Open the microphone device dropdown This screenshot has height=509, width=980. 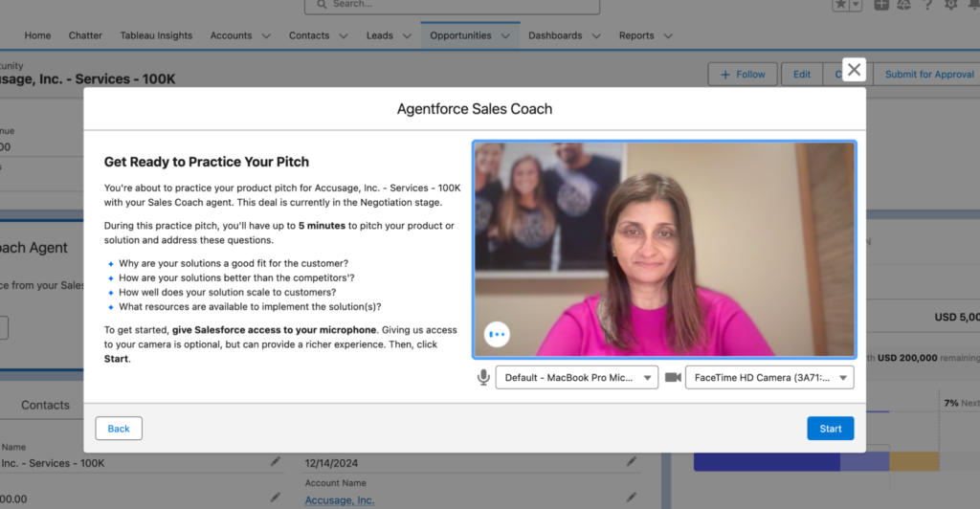(576, 377)
